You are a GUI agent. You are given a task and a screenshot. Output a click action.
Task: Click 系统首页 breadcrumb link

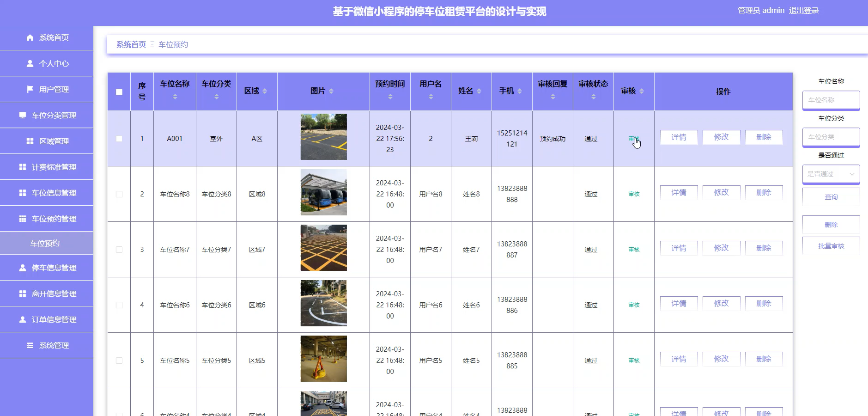point(131,44)
